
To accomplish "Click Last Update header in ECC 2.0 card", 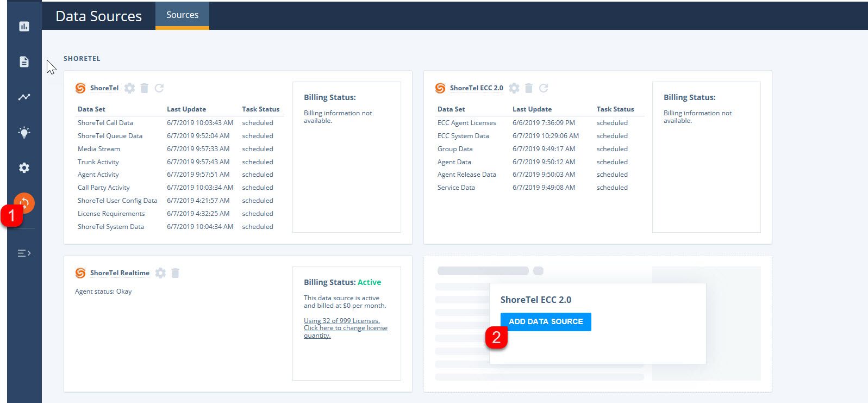I will pos(532,109).
